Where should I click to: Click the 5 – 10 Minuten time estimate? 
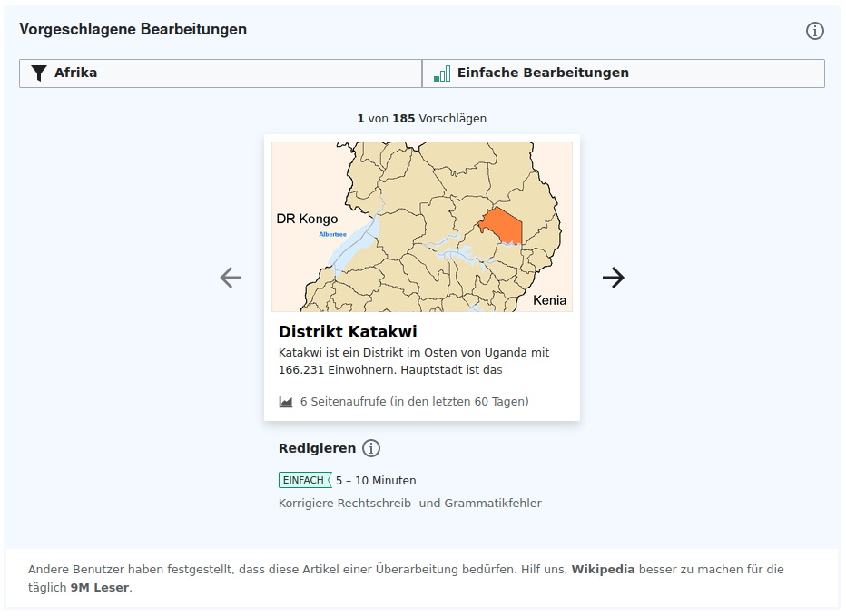pos(376,481)
